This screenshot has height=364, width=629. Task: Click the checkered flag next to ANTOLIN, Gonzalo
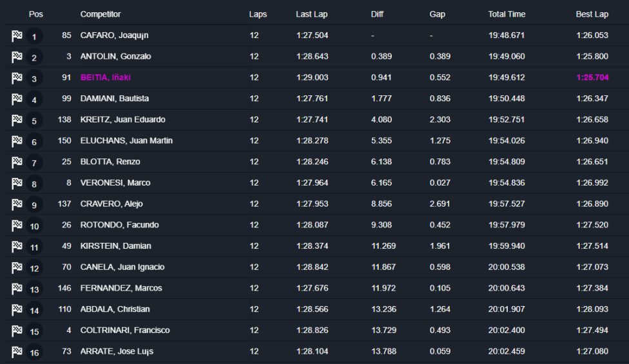click(x=17, y=57)
